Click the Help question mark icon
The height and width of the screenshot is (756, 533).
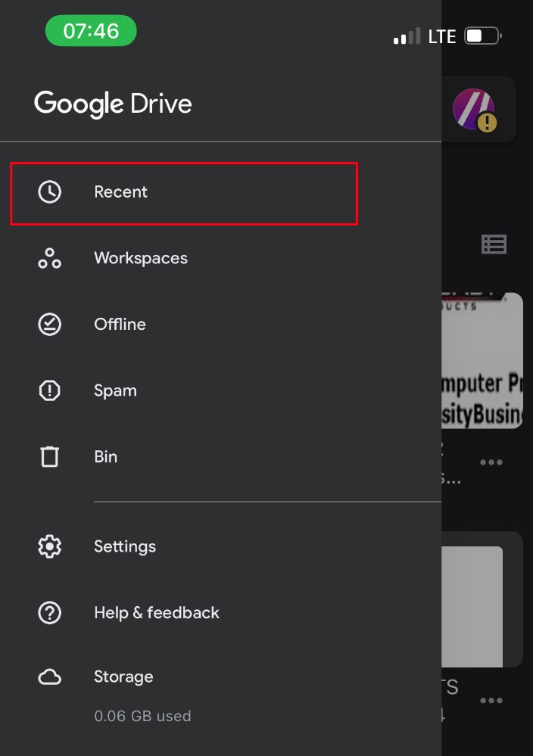coord(50,613)
